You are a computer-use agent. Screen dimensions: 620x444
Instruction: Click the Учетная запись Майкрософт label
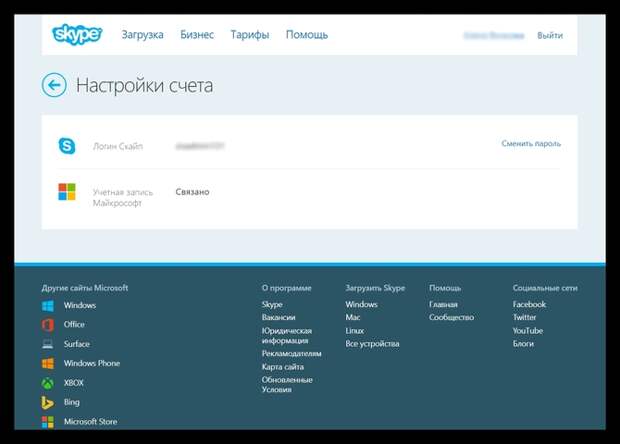point(123,197)
